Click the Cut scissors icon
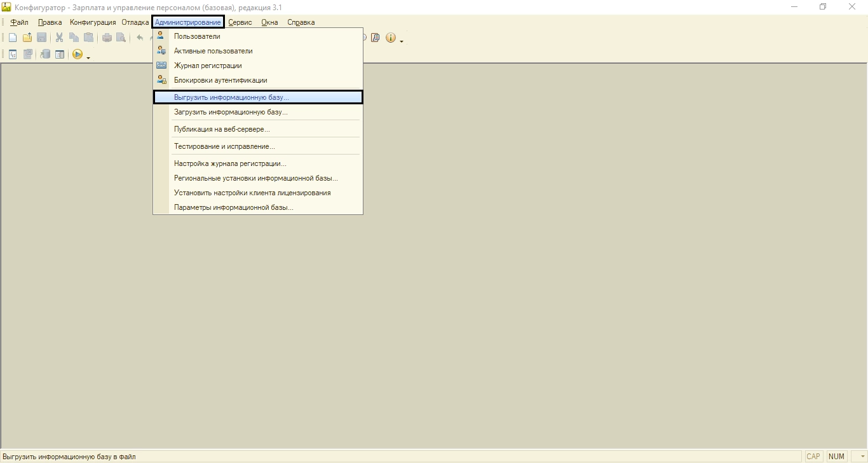Screen dimensions: 868x463 60,38
